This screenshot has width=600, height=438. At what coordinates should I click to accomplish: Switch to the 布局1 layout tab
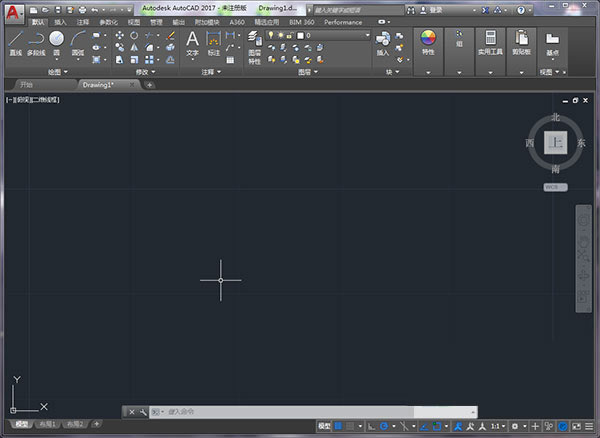pyautogui.click(x=48, y=425)
